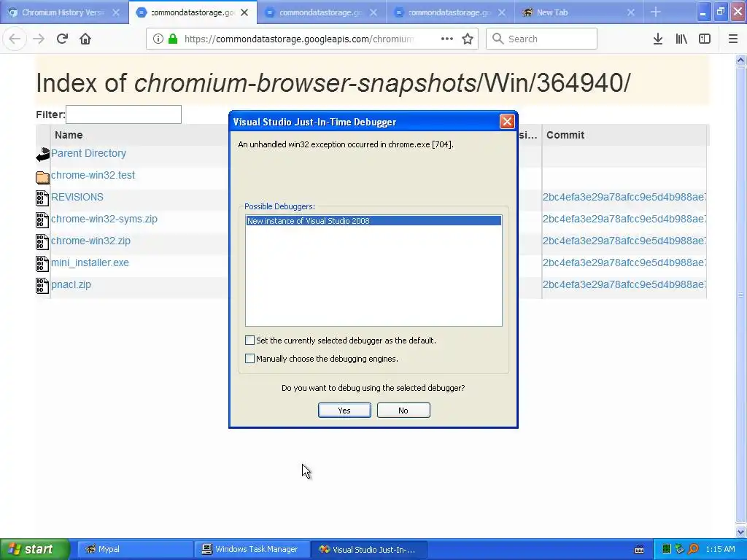The width and height of the screenshot is (747, 560).
Task: Click page scrollbar up arrow
Action: 740,61
